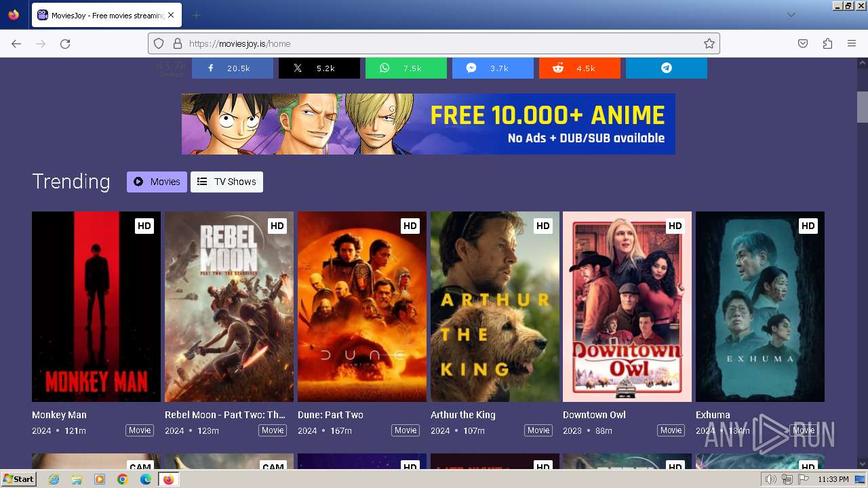Share the site on Facebook
Image resolution: width=868 pixels, height=488 pixels.
click(232, 68)
